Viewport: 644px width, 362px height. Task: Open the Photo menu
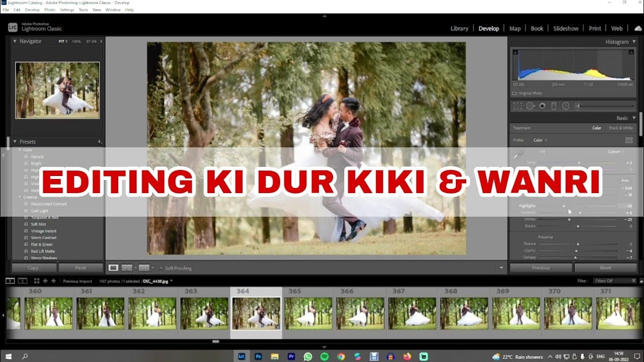[x=50, y=10]
